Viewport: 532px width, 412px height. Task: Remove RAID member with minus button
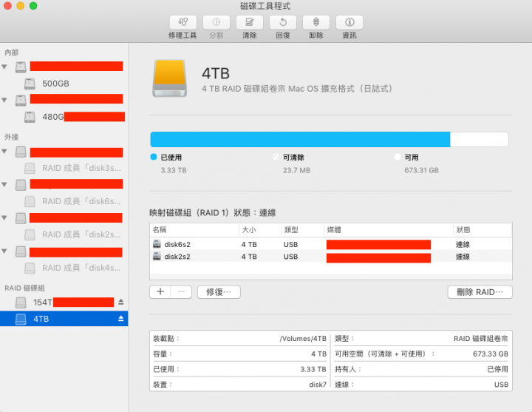pyautogui.click(x=182, y=291)
